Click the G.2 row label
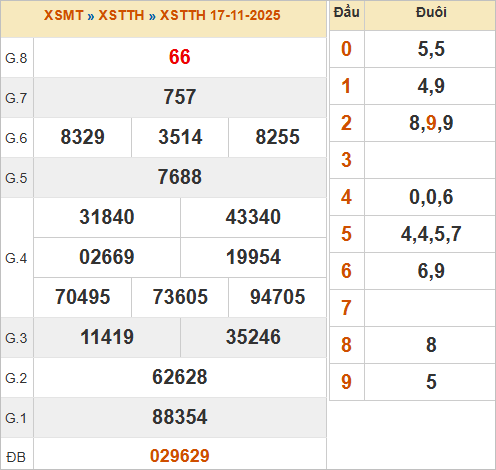The height and width of the screenshot is (470, 496). click(x=16, y=378)
